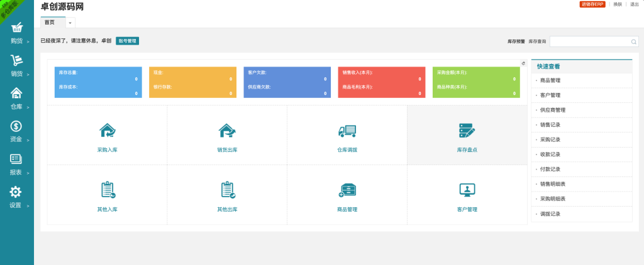Screen dimensions: 644x265
Task: Click the orange 现金 stats card
Action: pyautogui.click(x=192, y=82)
